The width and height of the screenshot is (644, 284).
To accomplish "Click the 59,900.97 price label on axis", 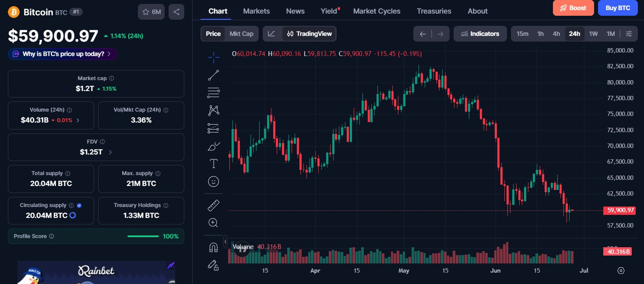I will tap(619, 210).
